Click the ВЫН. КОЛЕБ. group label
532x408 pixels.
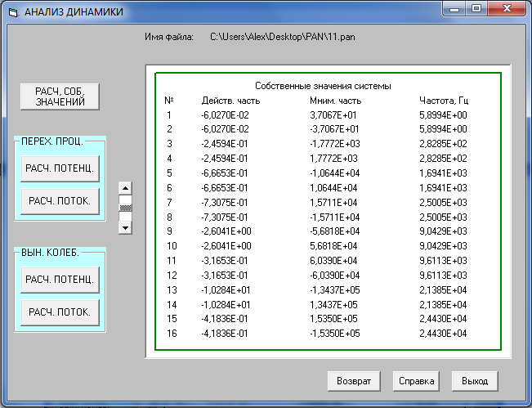click(50, 252)
